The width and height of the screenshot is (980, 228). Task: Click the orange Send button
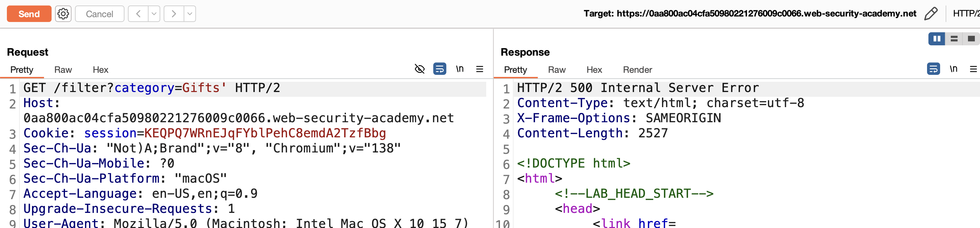(29, 14)
